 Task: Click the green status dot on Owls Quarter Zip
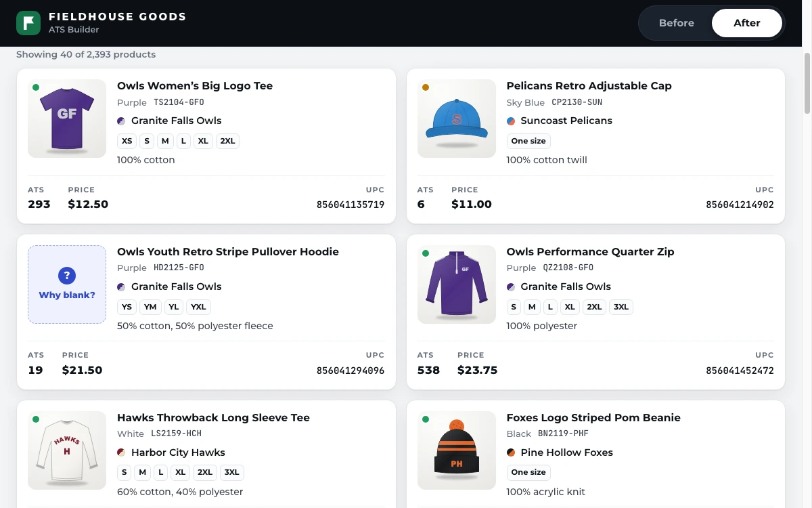tap(426, 253)
